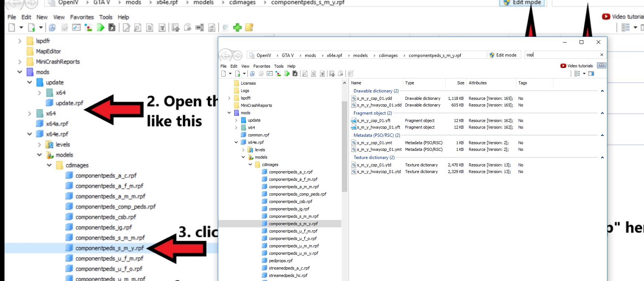Open View menu in the back window
This screenshot has width=644, height=281.
pyautogui.click(x=59, y=17)
